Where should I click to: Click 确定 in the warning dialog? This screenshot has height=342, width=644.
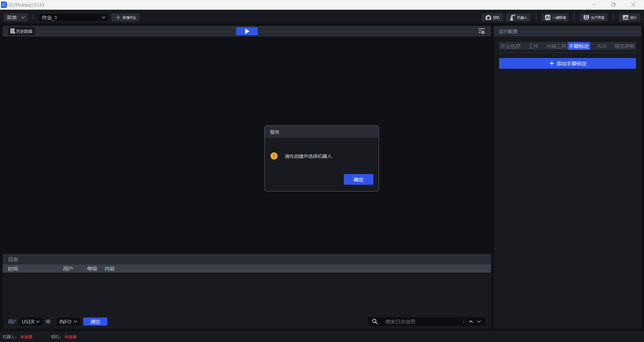[358, 180]
